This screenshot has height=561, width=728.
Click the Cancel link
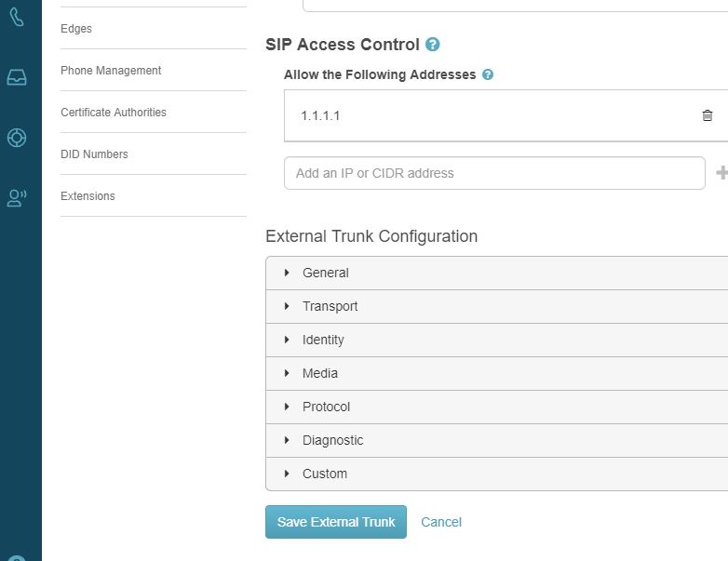(441, 522)
